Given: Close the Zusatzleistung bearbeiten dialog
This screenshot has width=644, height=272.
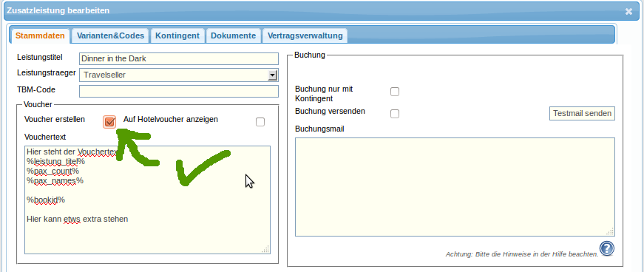Looking at the screenshot, I should click(x=628, y=11).
